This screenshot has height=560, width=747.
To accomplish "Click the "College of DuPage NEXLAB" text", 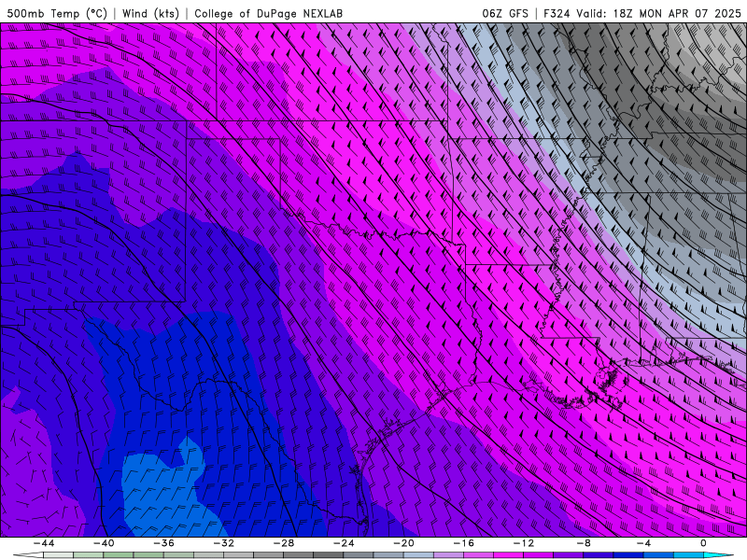I will (x=268, y=13).
